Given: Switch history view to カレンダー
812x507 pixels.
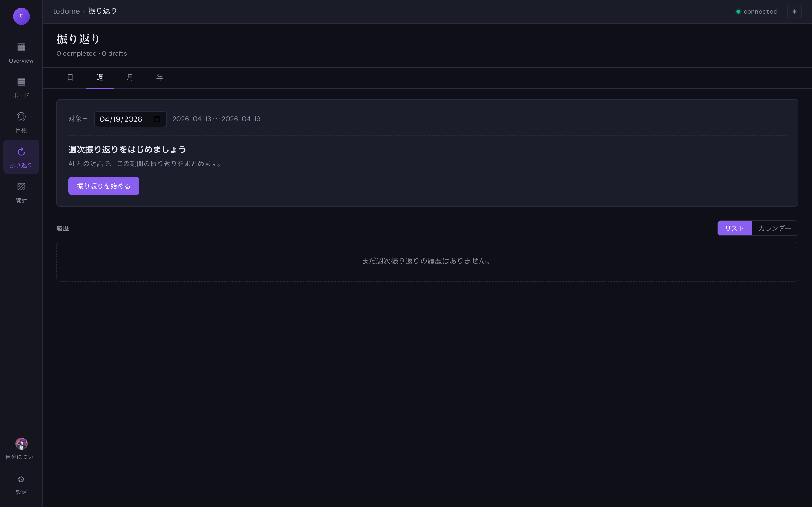Looking at the screenshot, I should coord(775,228).
